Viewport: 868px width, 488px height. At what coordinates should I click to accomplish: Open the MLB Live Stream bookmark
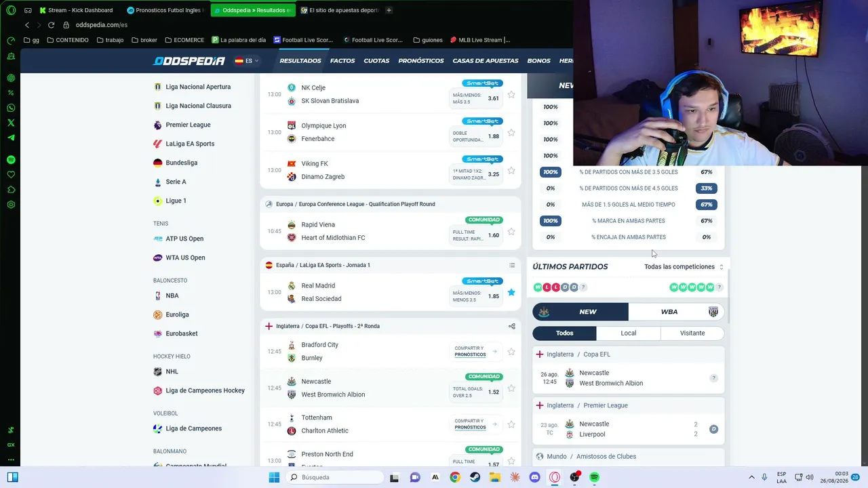pyautogui.click(x=480, y=40)
